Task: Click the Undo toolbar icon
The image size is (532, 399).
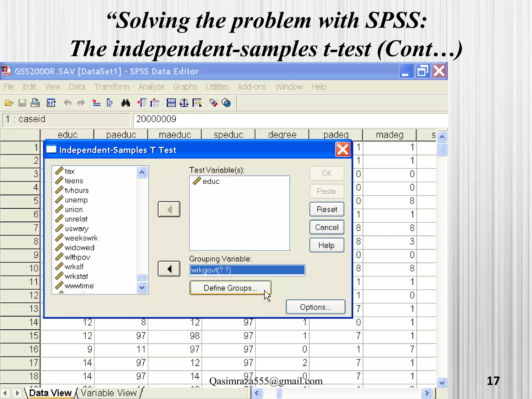Action: [68, 103]
